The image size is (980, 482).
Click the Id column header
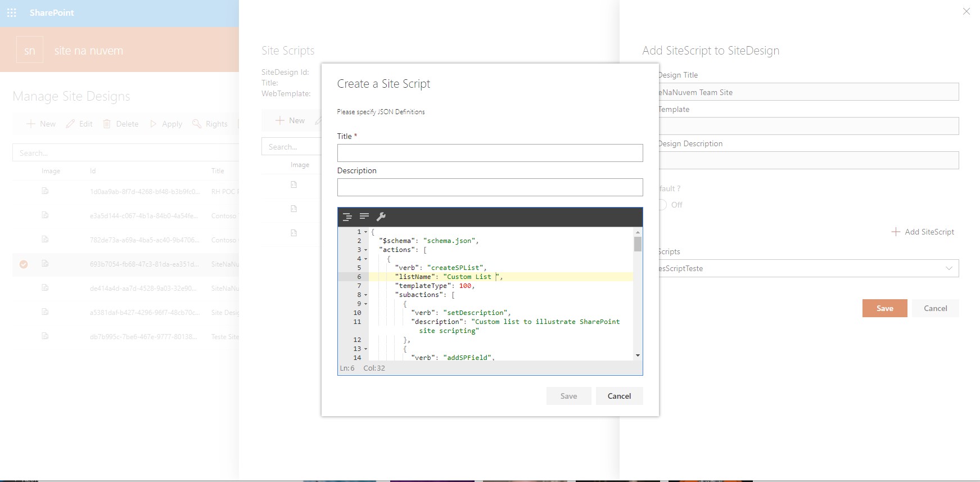[93, 171]
